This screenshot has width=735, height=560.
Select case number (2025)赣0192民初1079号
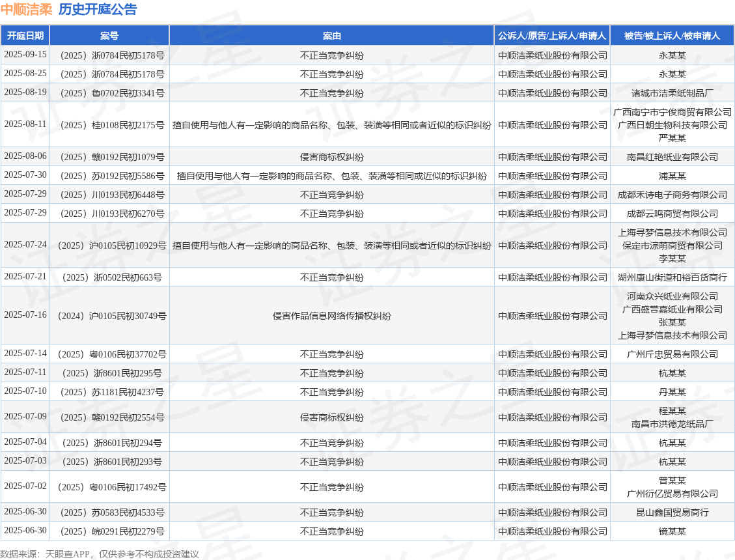coord(109,157)
